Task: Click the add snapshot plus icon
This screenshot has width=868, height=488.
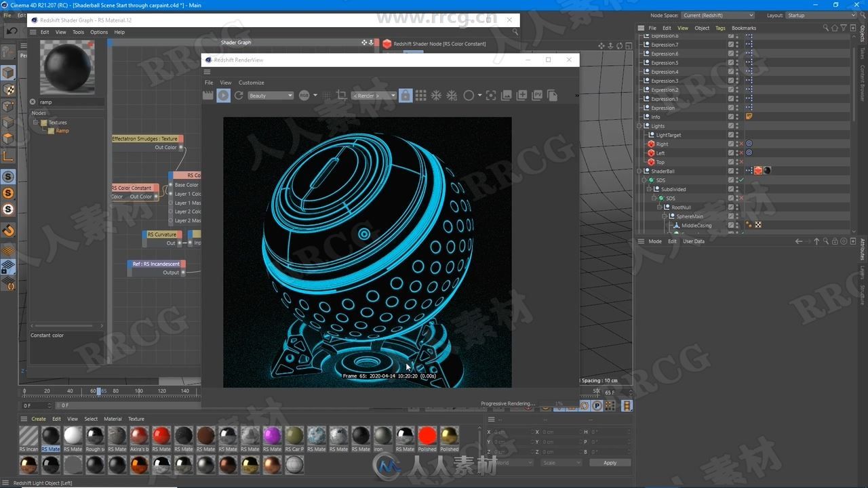Action: tap(522, 96)
